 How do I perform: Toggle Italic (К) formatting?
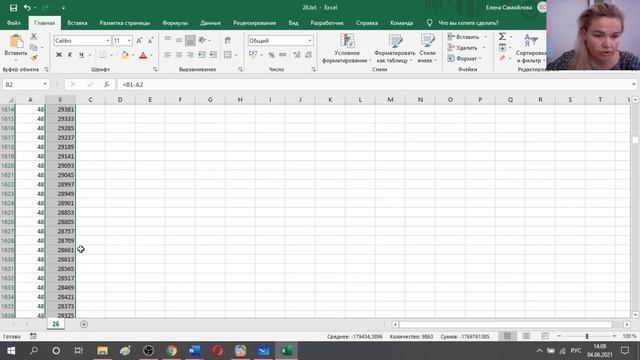70,55
